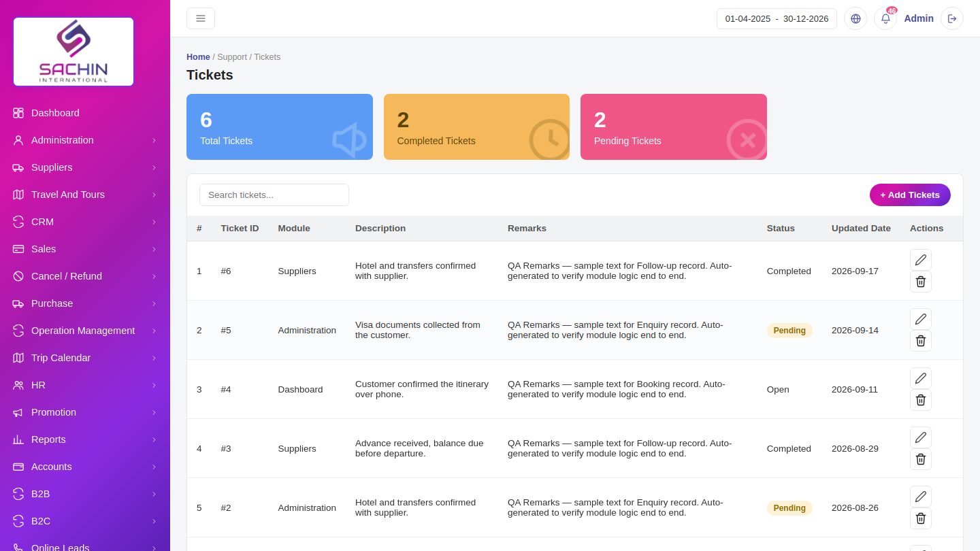Click the logout arrow icon
Image resolution: width=980 pixels, height=551 pixels.
[952, 18]
